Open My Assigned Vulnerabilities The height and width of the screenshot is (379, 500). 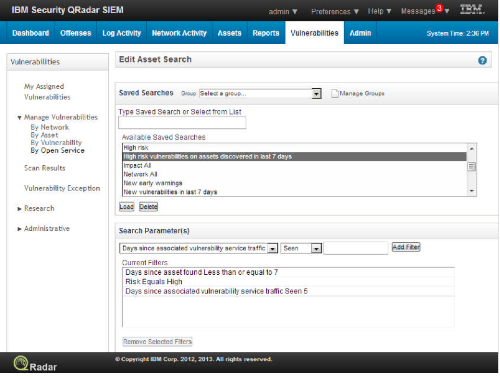click(x=47, y=92)
